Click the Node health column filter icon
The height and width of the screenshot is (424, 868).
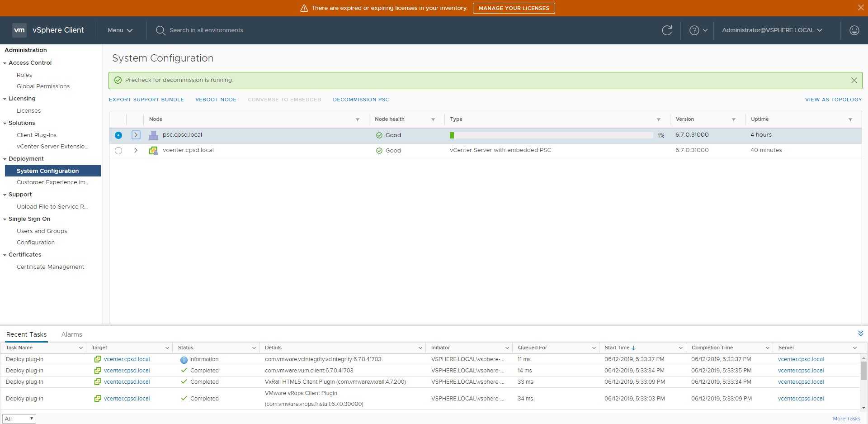pyautogui.click(x=433, y=120)
